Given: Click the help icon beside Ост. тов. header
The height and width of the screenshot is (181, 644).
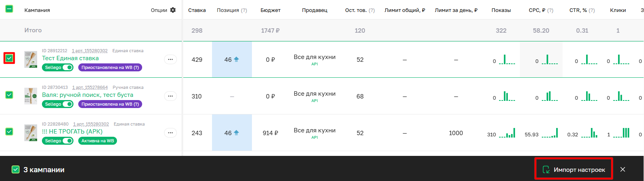Looking at the screenshot, I should (x=372, y=10).
